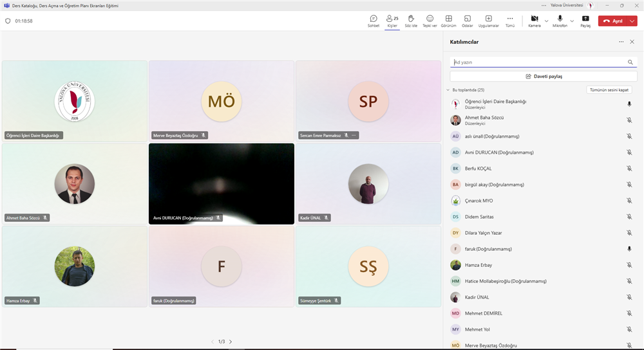644x350 pixels.
Task: Click Ahmet Baha Sözcü video tile photo
Action: 74,184
